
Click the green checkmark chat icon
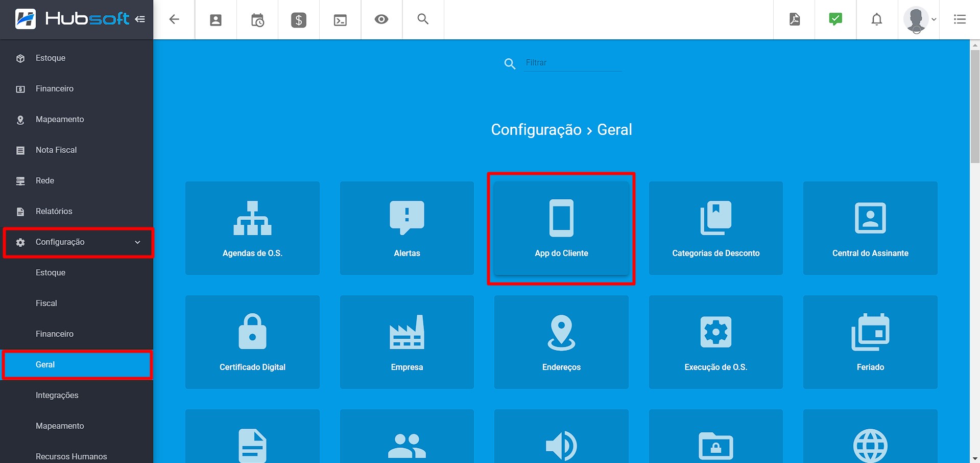coord(835,19)
